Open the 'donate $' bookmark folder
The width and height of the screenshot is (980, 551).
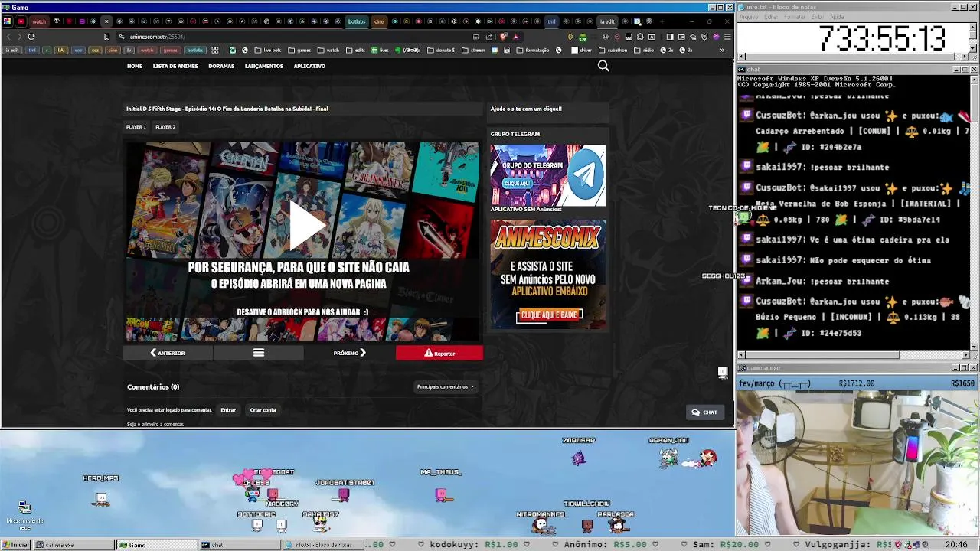pyautogui.click(x=440, y=51)
